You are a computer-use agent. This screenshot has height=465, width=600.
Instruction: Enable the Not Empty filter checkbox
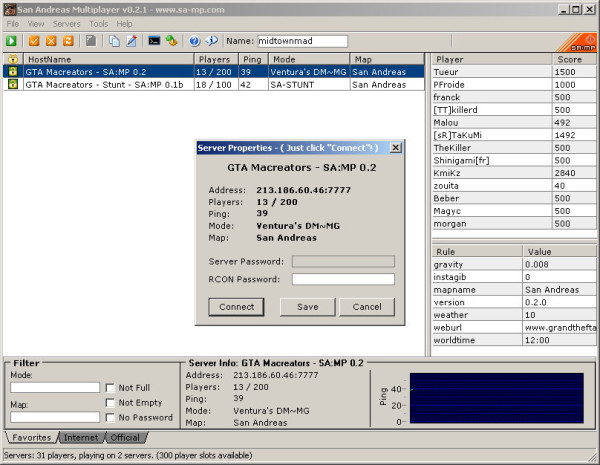coord(110,403)
